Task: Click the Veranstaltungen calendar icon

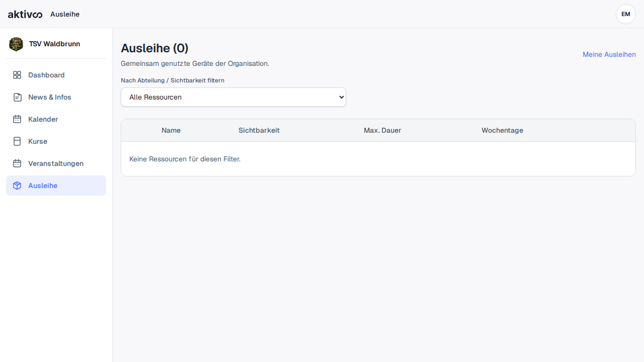Action: click(x=17, y=163)
